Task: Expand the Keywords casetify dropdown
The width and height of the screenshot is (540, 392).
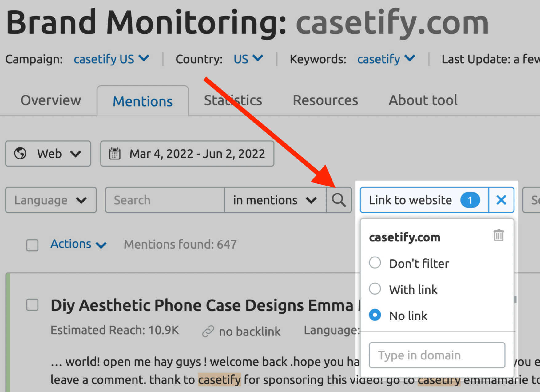Action: coord(386,59)
